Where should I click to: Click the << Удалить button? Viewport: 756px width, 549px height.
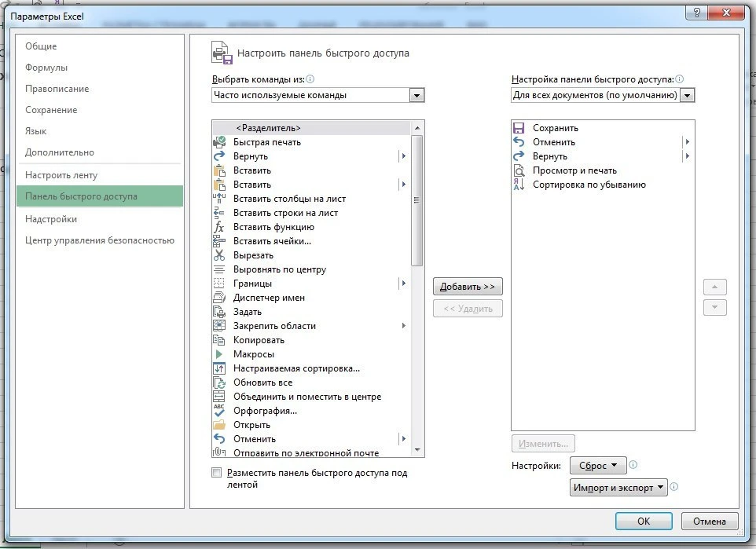(x=468, y=309)
